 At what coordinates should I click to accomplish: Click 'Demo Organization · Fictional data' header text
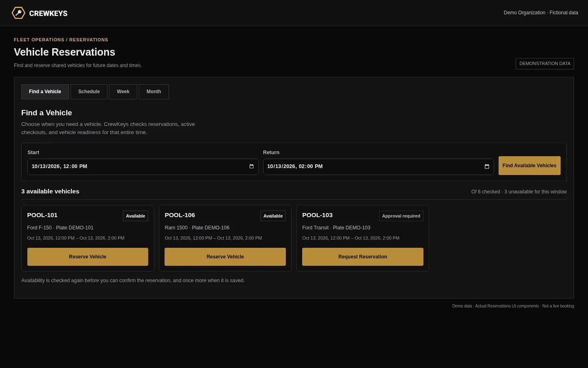pos(541,13)
